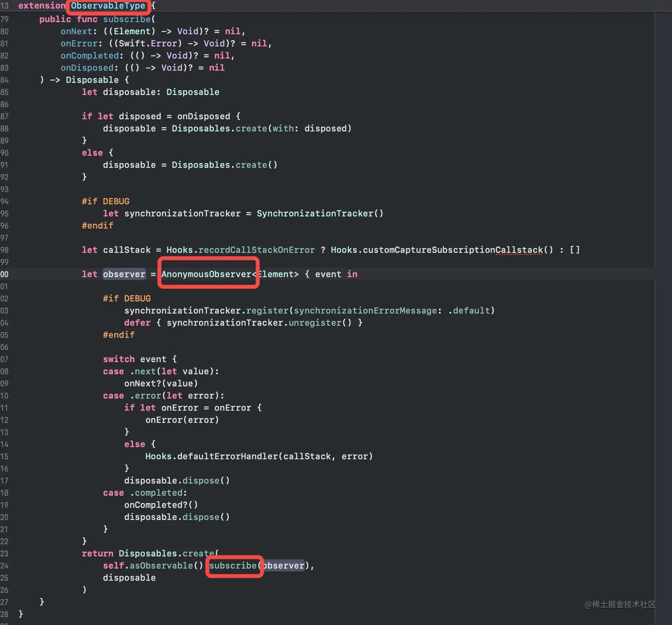The image size is (672, 625).
Task: Click '.completed' in the case pattern
Action: pyautogui.click(x=156, y=493)
